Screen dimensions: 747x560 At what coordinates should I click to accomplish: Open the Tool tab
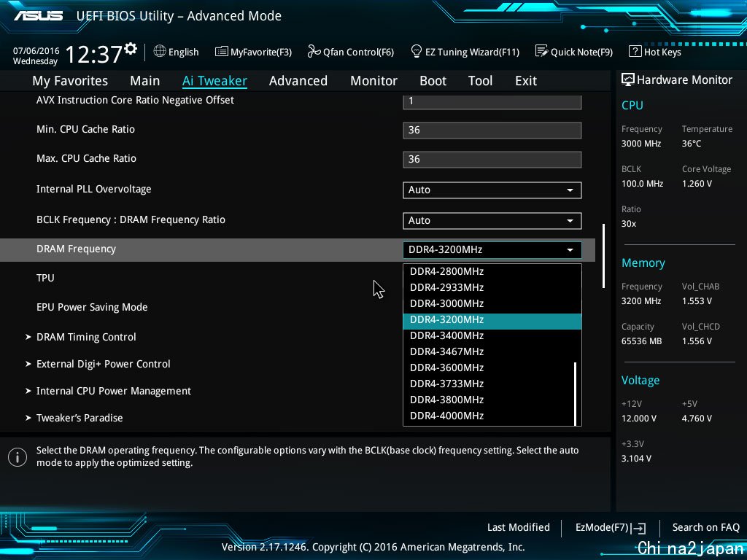coord(480,81)
